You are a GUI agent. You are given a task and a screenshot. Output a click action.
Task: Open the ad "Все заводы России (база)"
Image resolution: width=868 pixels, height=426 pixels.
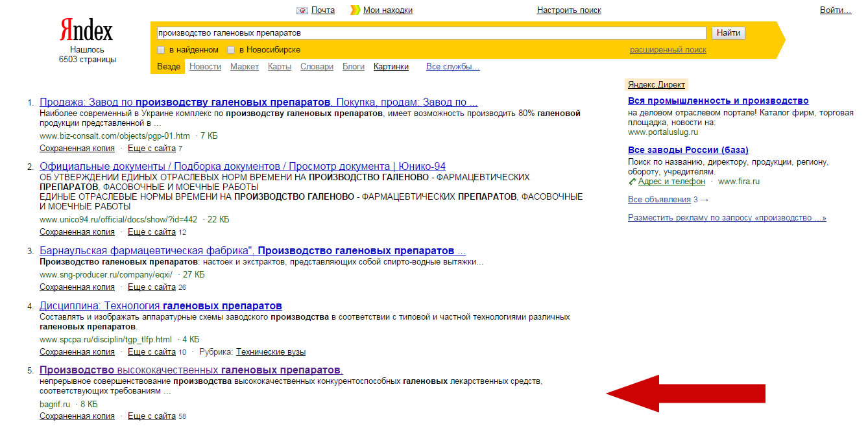688,150
